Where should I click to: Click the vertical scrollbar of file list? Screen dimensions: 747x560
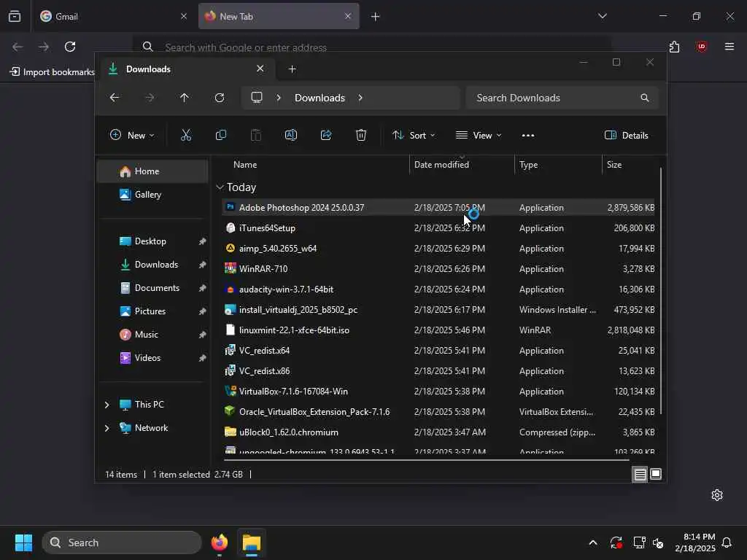tap(661, 290)
